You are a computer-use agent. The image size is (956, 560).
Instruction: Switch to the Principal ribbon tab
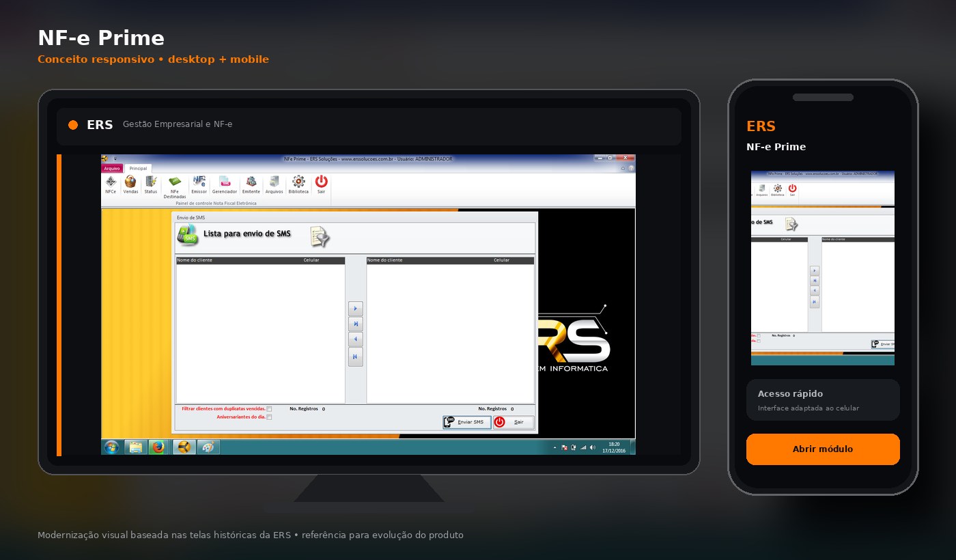pos(138,168)
